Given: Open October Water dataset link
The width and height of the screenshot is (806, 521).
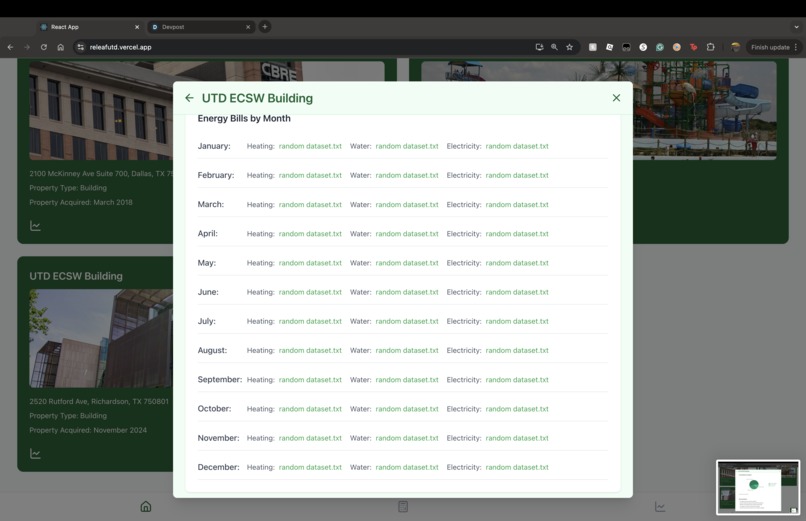Looking at the screenshot, I should [x=407, y=409].
